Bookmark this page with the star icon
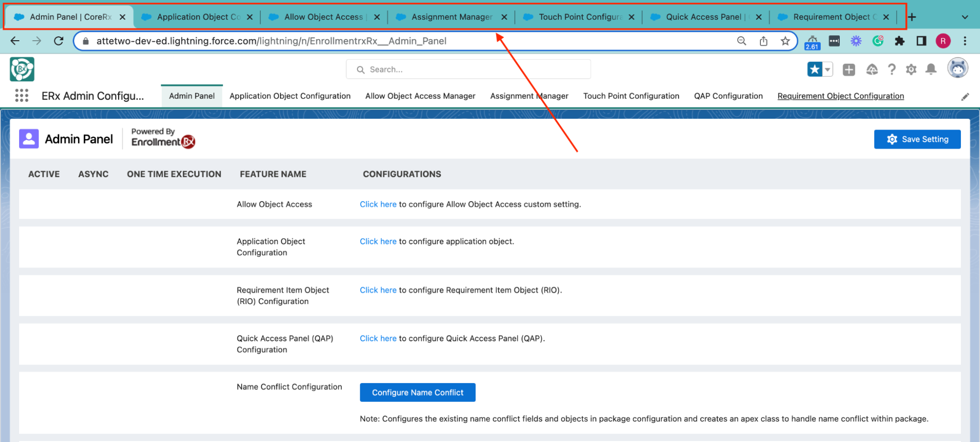This screenshot has height=442, width=980. [x=785, y=41]
